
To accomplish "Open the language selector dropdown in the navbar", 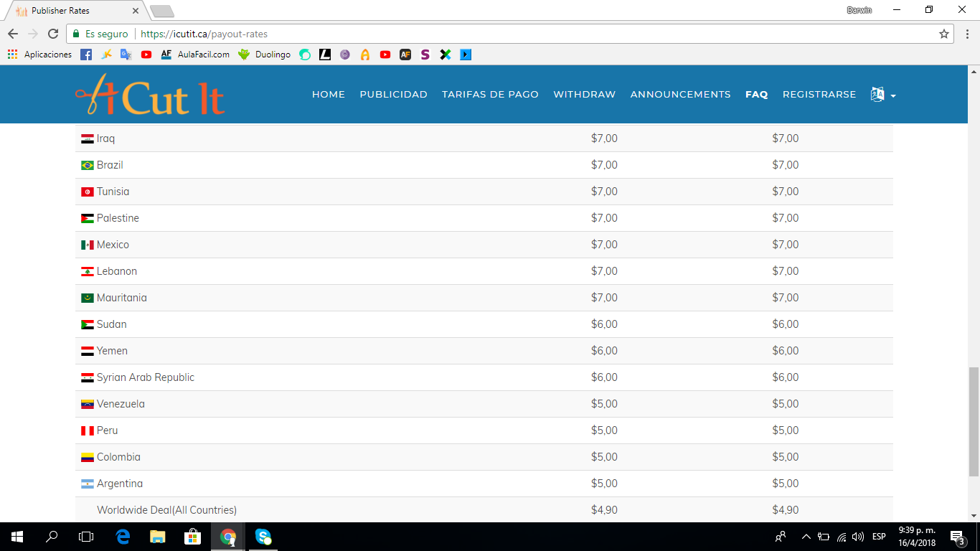I will 882,94.
